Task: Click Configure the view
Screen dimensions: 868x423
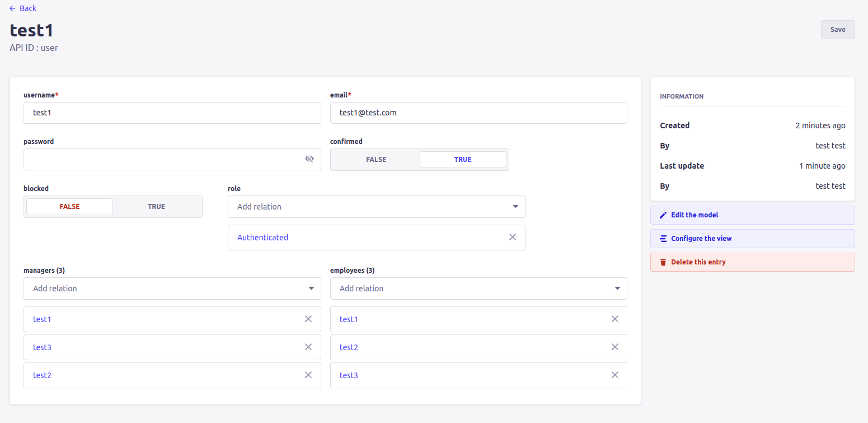Action: (x=702, y=238)
